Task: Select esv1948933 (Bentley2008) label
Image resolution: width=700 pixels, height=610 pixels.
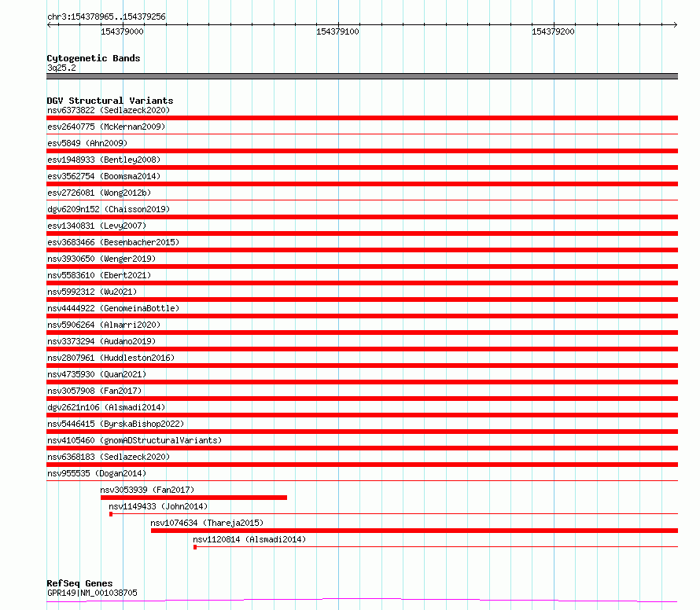Action: 104,160
